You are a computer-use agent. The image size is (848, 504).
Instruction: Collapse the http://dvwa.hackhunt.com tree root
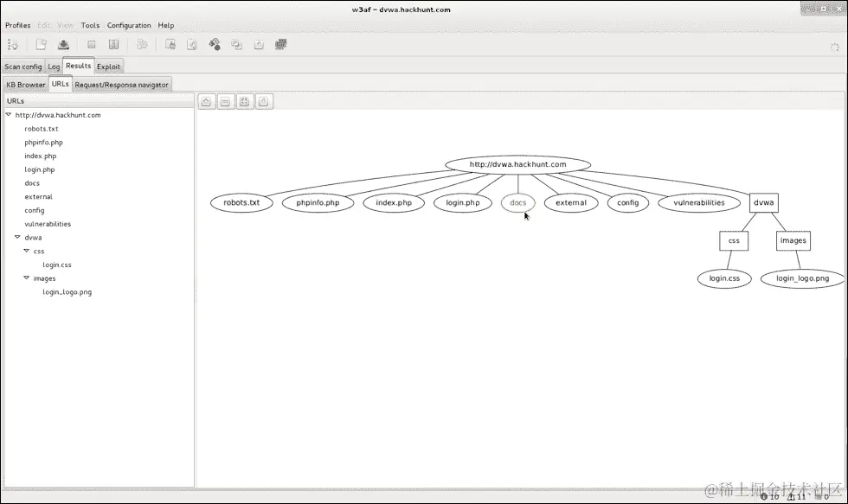tap(8, 115)
